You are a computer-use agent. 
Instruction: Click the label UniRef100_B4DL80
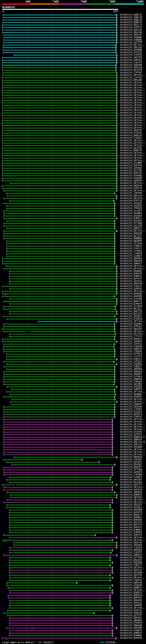(131, 135)
